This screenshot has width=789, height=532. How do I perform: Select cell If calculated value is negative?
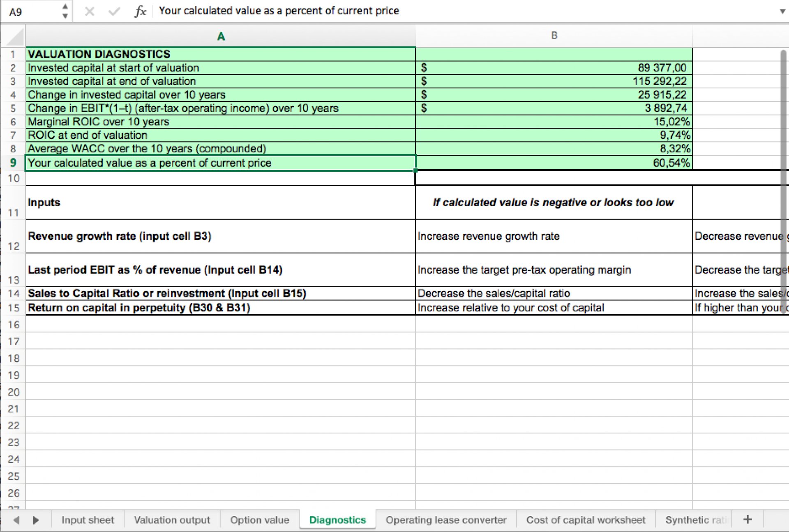[x=554, y=203]
